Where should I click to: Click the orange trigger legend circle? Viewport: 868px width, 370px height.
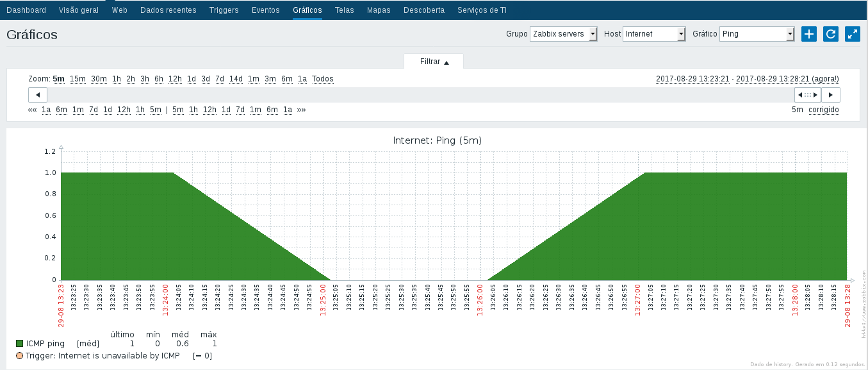coord(19,355)
